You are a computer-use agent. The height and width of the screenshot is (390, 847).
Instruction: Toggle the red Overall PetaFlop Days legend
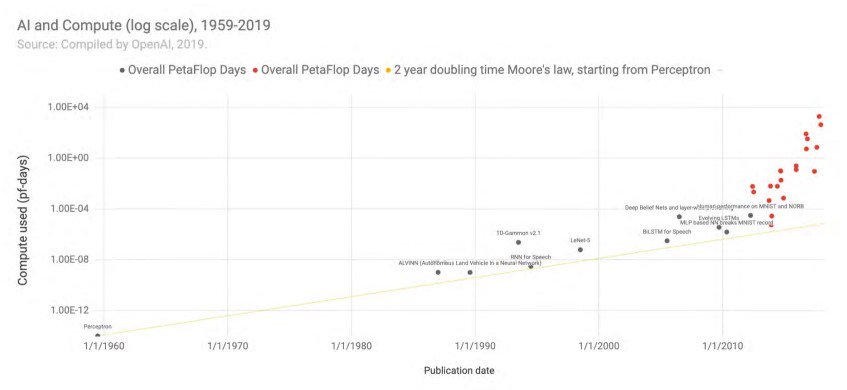pos(315,70)
